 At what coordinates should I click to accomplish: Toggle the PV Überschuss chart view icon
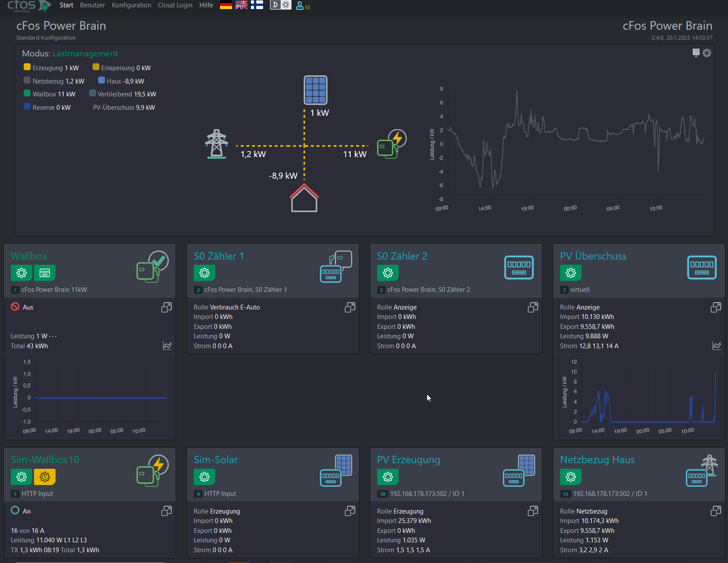(x=717, y=346)
